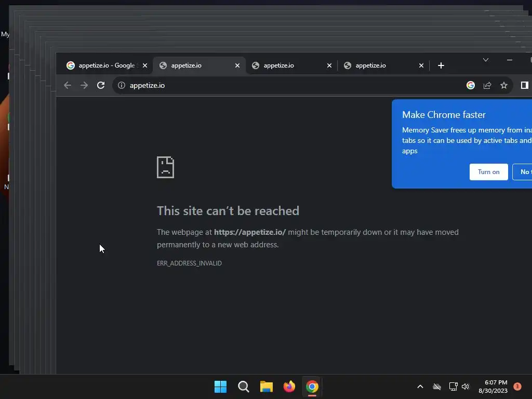
Task: Select the fourth appetize.io tab
Action: pyautogui.click(x=383, y=65)
